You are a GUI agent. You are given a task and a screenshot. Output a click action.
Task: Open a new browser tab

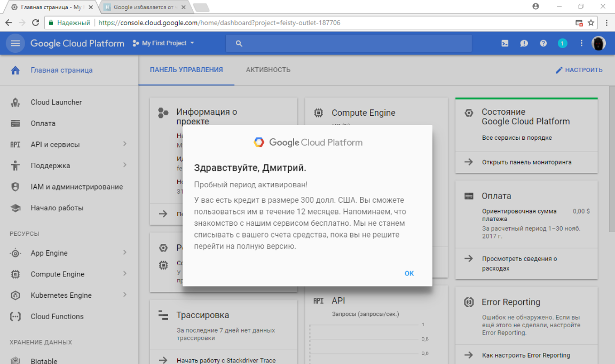click(x=201, y=7)
